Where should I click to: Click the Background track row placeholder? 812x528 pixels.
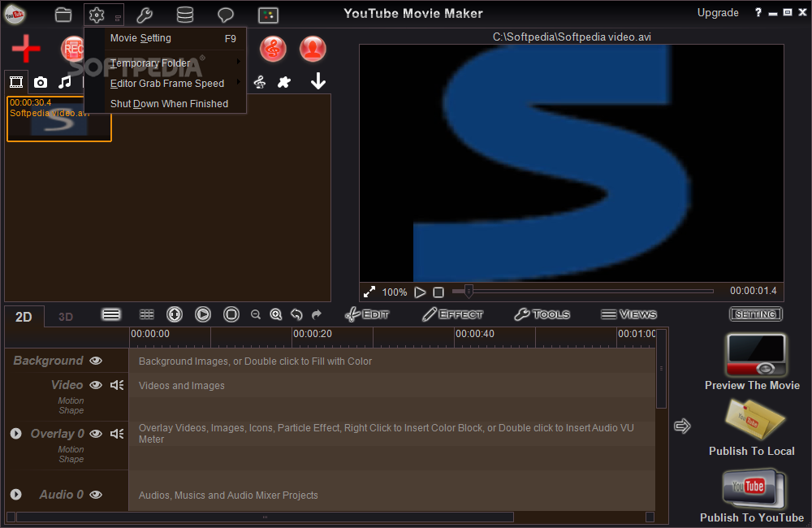[392, 361]
